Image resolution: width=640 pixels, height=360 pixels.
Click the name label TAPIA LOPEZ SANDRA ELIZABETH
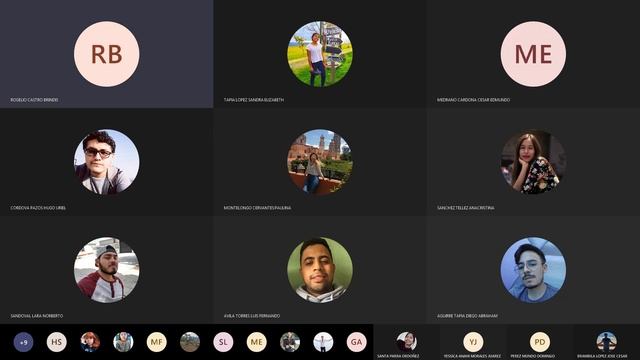[253, 100]
